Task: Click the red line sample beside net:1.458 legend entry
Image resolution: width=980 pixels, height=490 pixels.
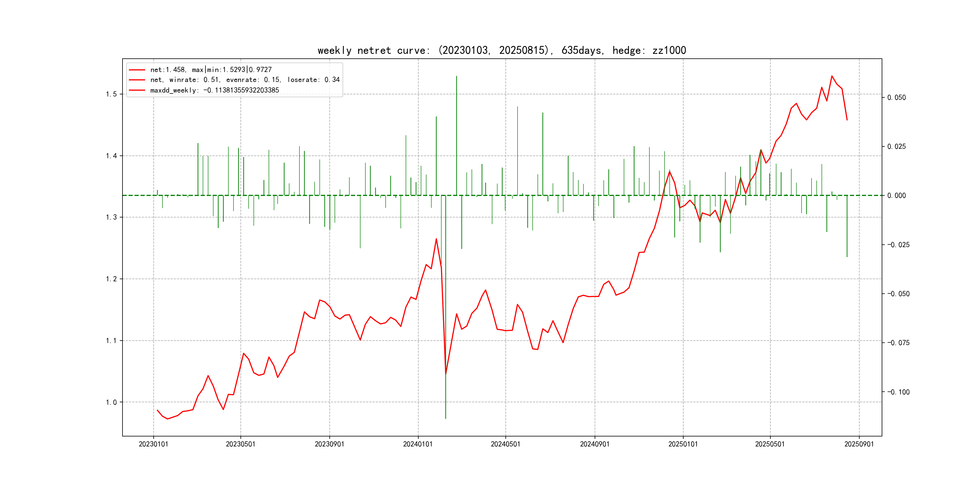Action: coord(137,70)
